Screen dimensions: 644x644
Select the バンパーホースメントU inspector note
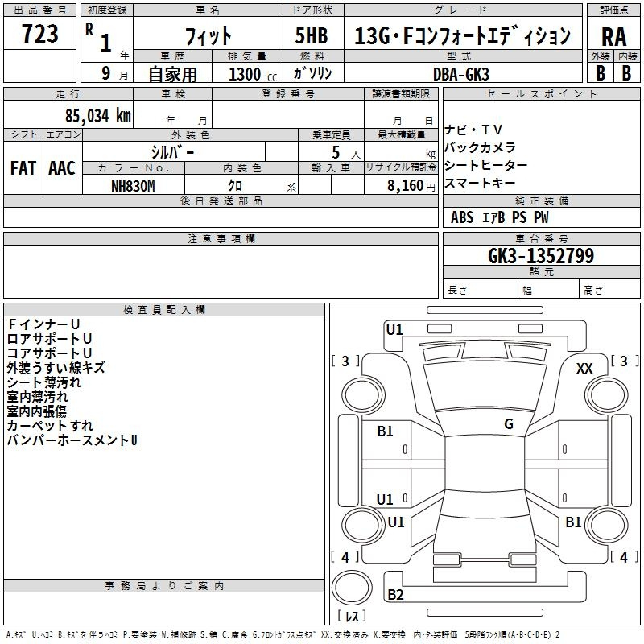(x=72, y=440)
